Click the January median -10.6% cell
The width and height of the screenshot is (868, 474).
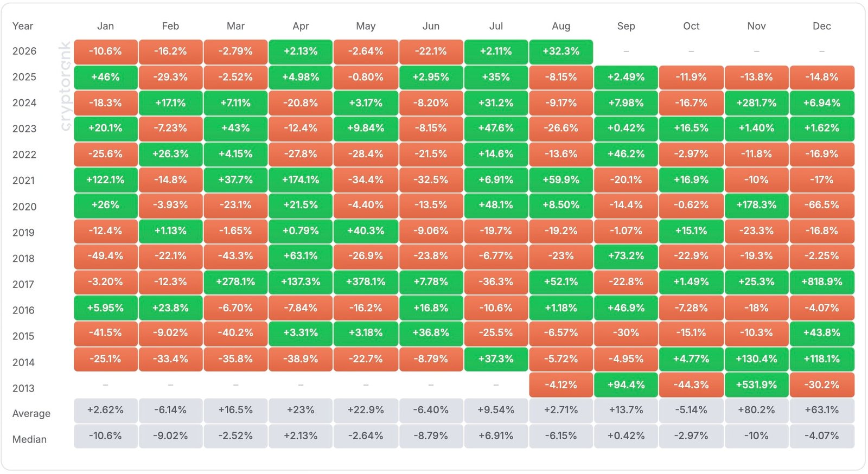click(105, 436)
